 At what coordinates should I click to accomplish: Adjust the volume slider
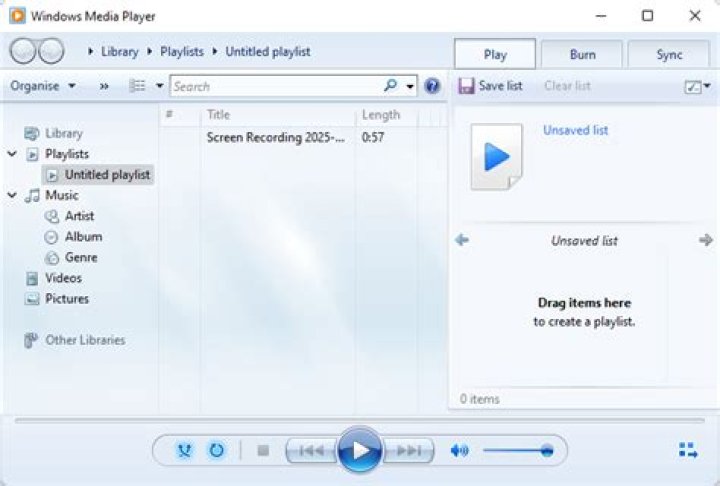pos(518,451)
